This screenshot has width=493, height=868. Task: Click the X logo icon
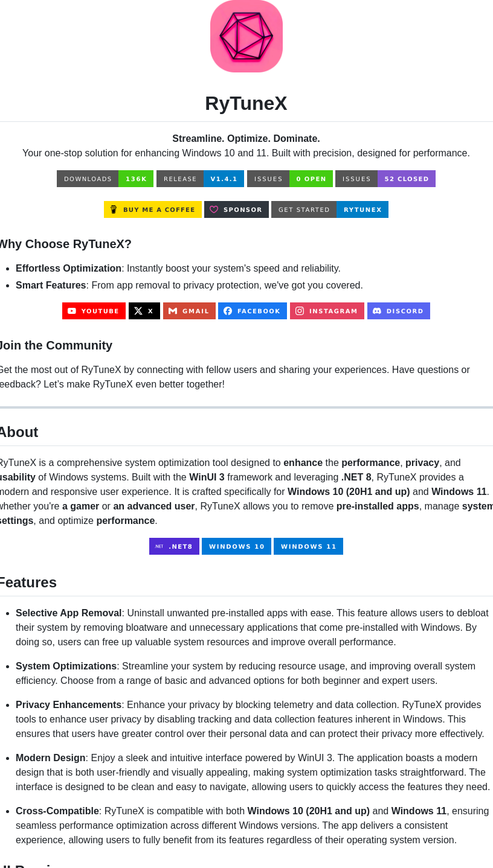(138, 311)
